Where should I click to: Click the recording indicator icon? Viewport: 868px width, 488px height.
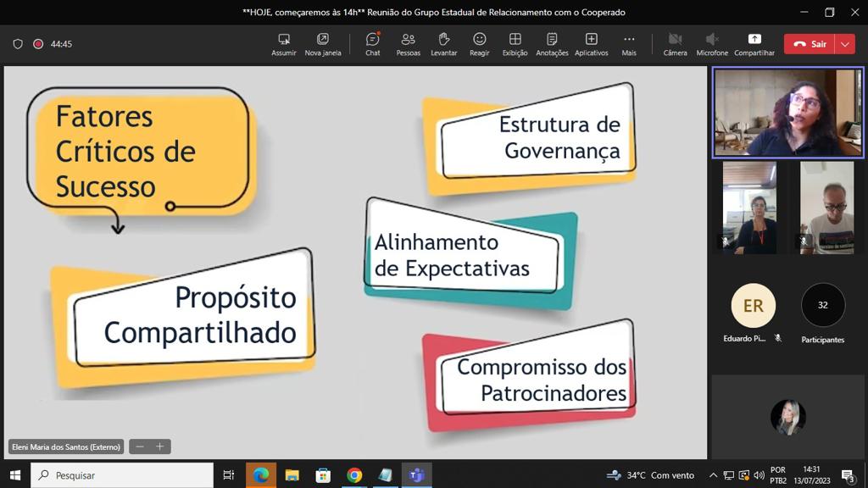coord(38,44)
